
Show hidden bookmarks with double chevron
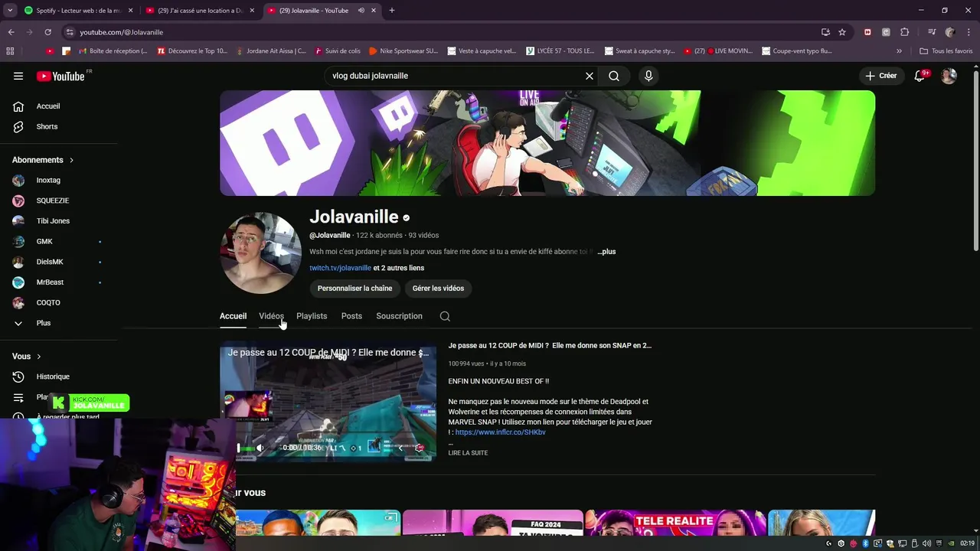tap(899, 51)
